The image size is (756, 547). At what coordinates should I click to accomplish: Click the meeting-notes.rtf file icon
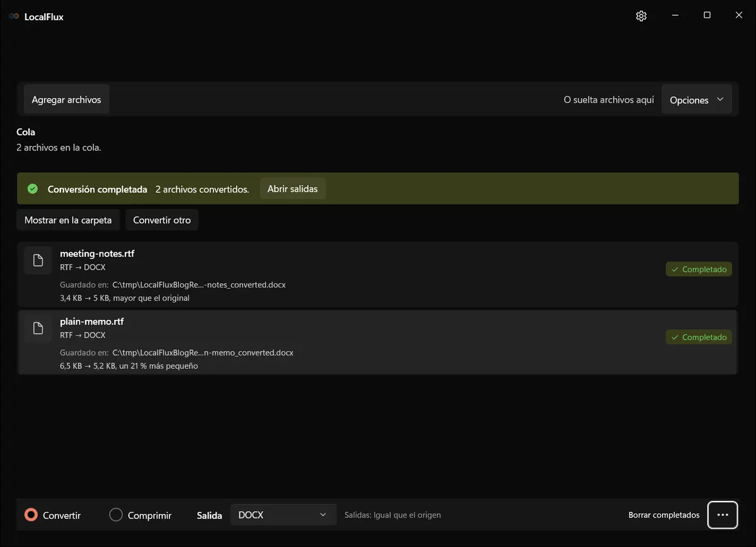[x=38, y=260]
